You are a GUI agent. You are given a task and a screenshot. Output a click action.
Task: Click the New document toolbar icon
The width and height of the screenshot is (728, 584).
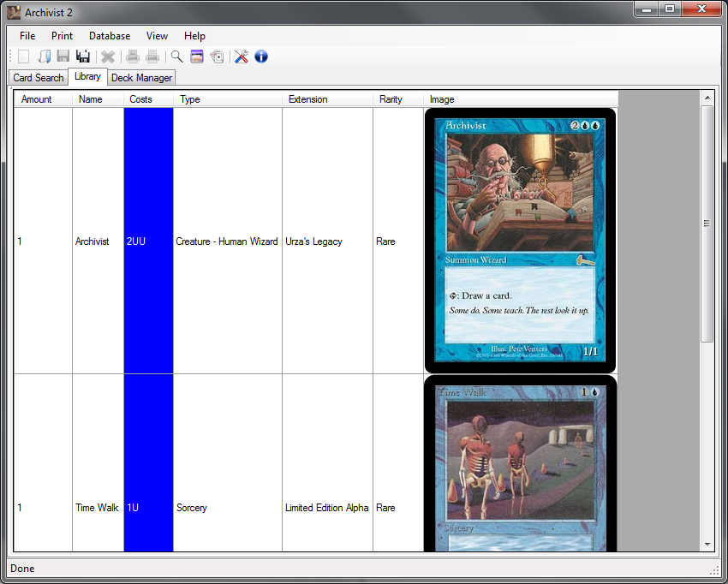click(x=23, y=57)
